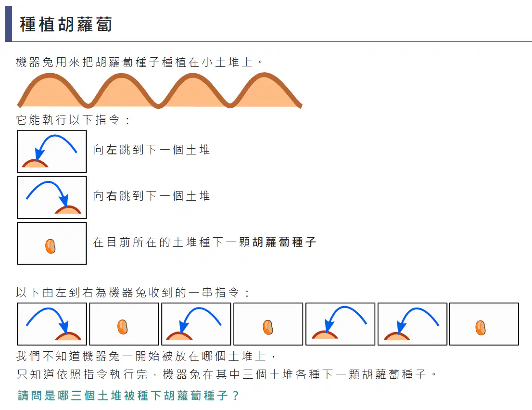Click the page title 種植胡蘿蔔
Screen dimensions: 532x410
click(66, 25)
